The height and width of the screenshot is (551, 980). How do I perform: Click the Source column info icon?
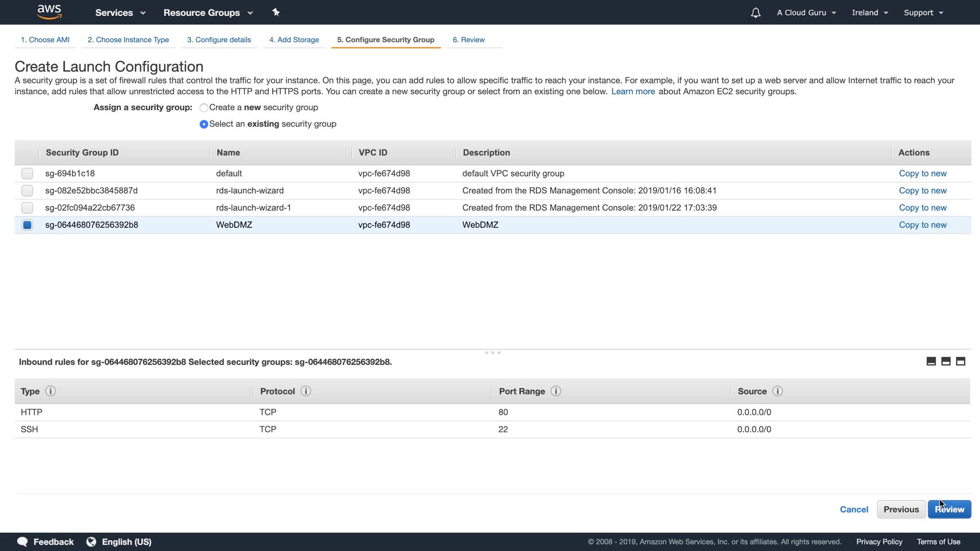[777, 391]
